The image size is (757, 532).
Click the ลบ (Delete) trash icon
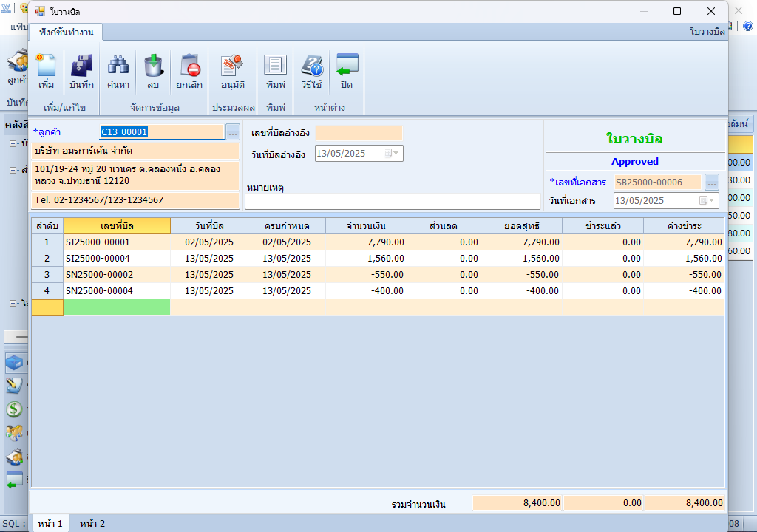pos(153,72)
